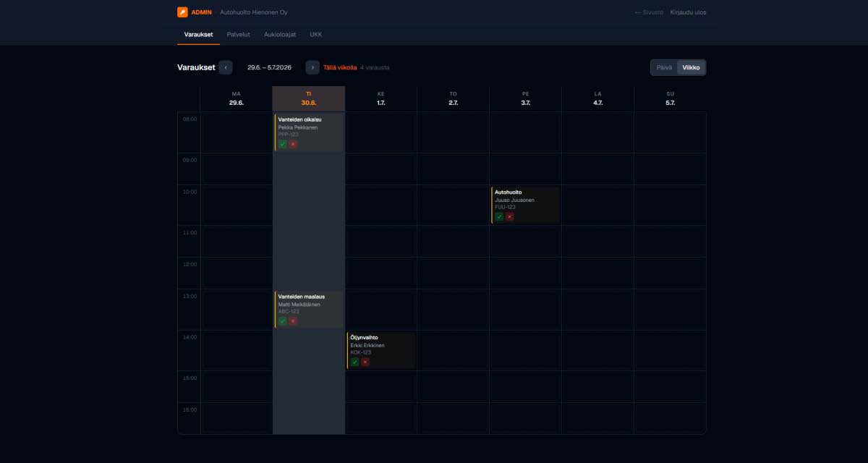Viewport: 868px width, 463px height.
Task: Reject the Öljynvaihto booking
Action: point(365,362)
